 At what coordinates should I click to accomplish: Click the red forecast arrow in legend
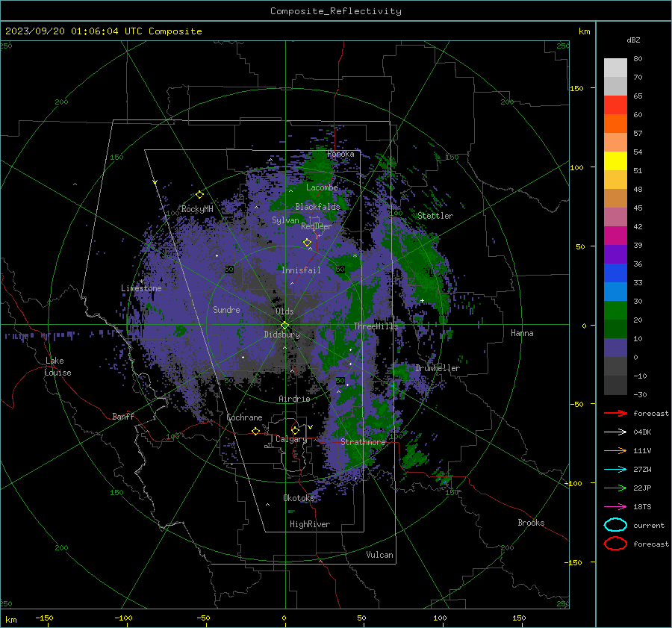[x=615, y=413]
